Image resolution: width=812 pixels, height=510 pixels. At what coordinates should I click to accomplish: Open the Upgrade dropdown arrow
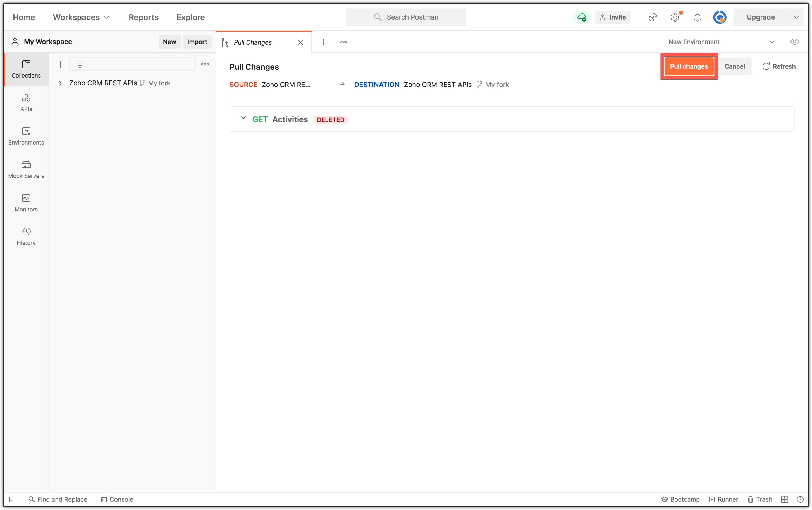pos(796,17)
